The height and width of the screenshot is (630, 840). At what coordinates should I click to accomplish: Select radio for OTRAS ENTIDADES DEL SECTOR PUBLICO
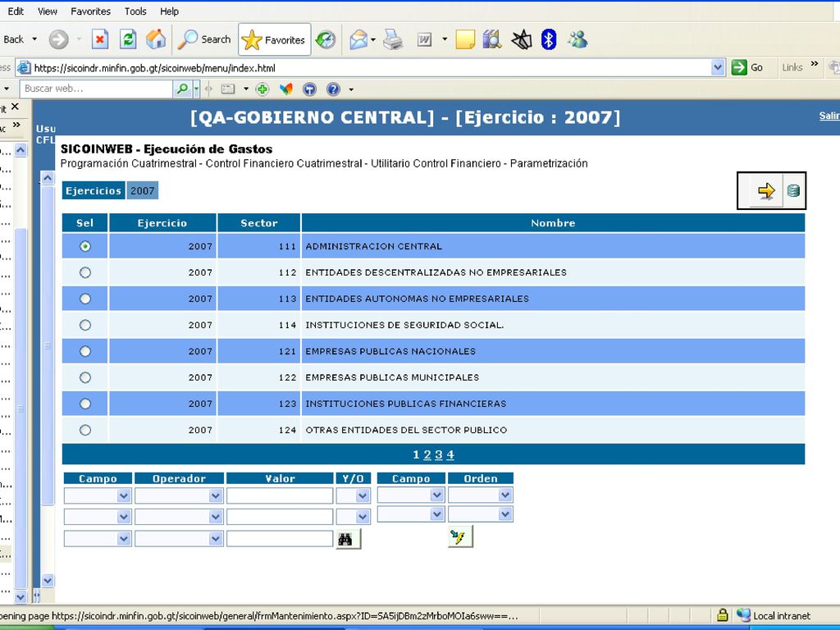pyautogui.click(x=85, y=430)
